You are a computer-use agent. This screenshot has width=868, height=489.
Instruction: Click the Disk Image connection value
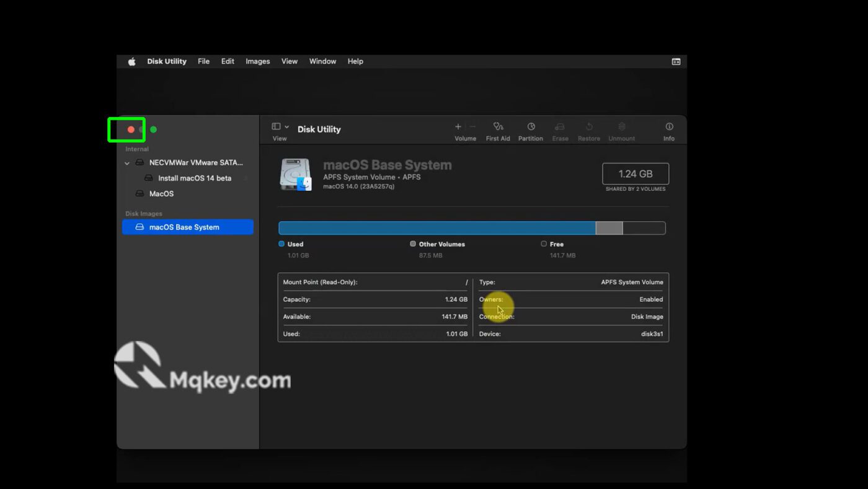[x=647, y=317]
